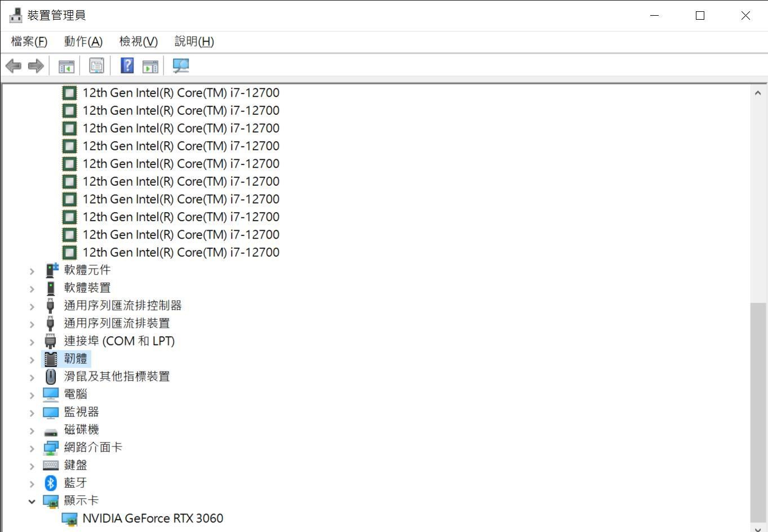768x532 pixels.
Task: Select the 軟體元件 category icon
Action: click(x=51, y=270)
